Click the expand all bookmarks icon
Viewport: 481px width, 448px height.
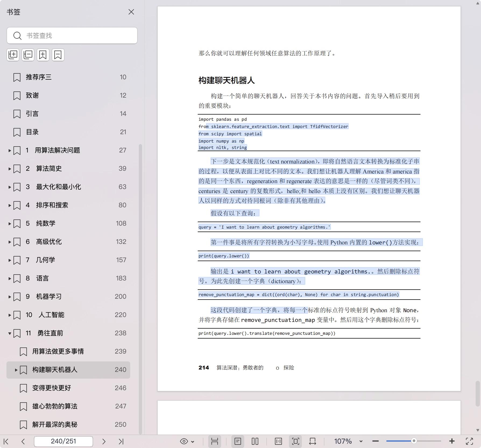13,55
